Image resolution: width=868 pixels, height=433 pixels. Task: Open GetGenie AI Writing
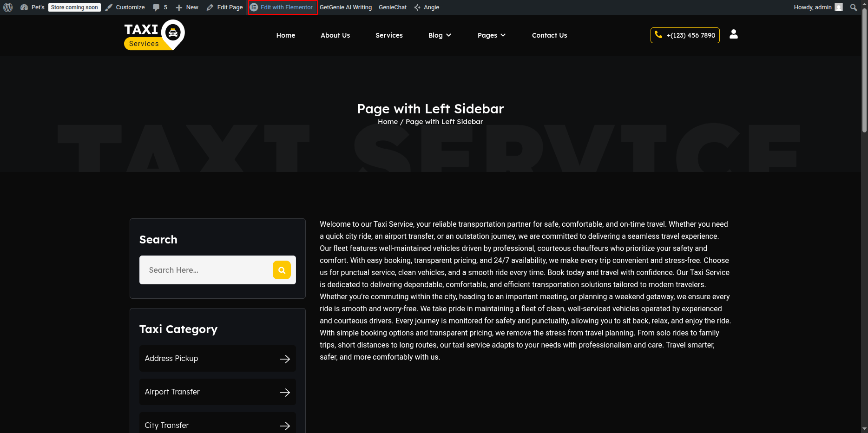(x=346, y=7)
